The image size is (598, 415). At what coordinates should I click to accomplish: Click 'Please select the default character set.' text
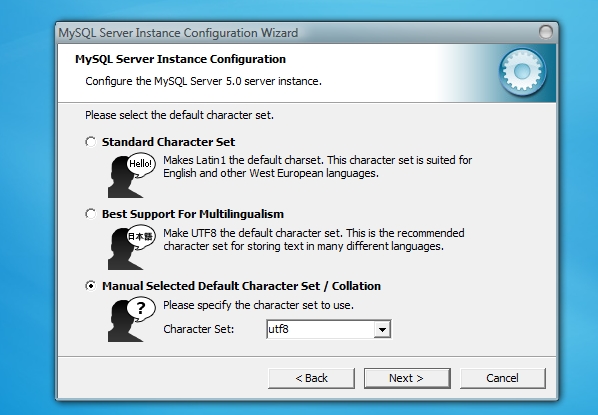click(x=179, y=115)
